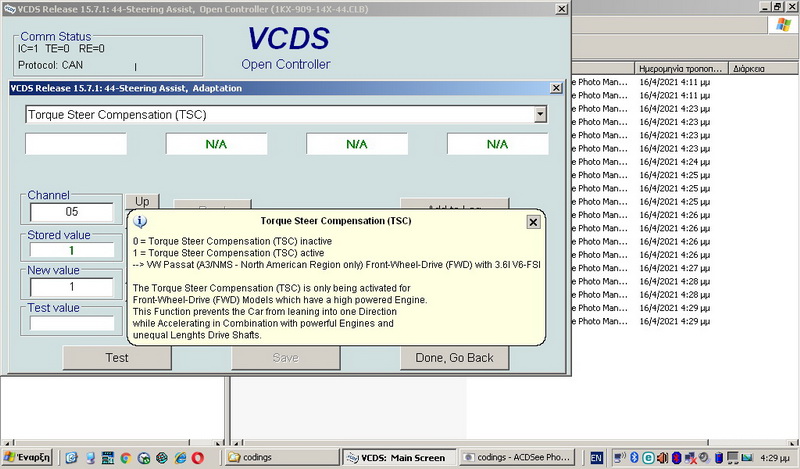This screenshot has height=469, width=800.
Task: Click the Torque Steer Compensation (TSC) combo text
Action: (x=117, y=115)
